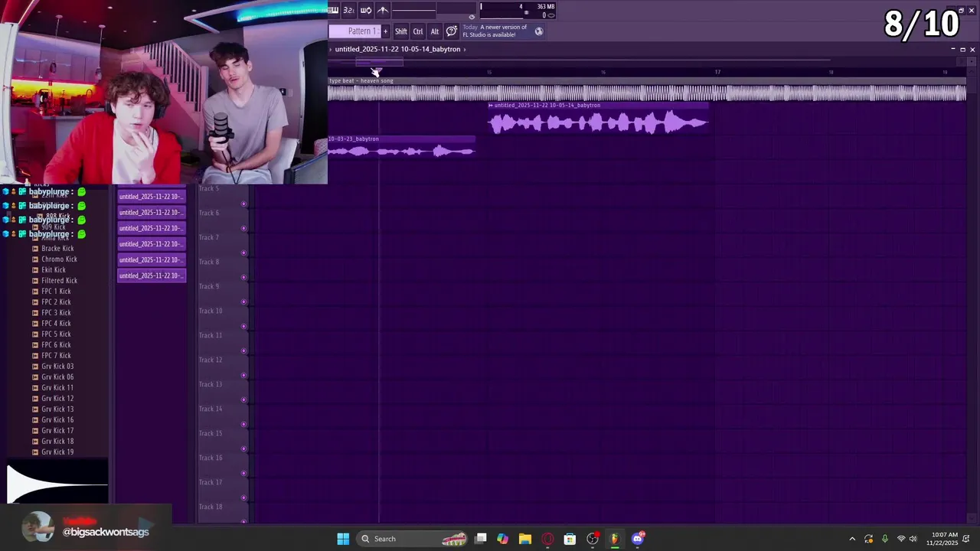Screen dimensions: 980x551
Task: Select 'Grv Kick 03' sample
Action: 57,367
